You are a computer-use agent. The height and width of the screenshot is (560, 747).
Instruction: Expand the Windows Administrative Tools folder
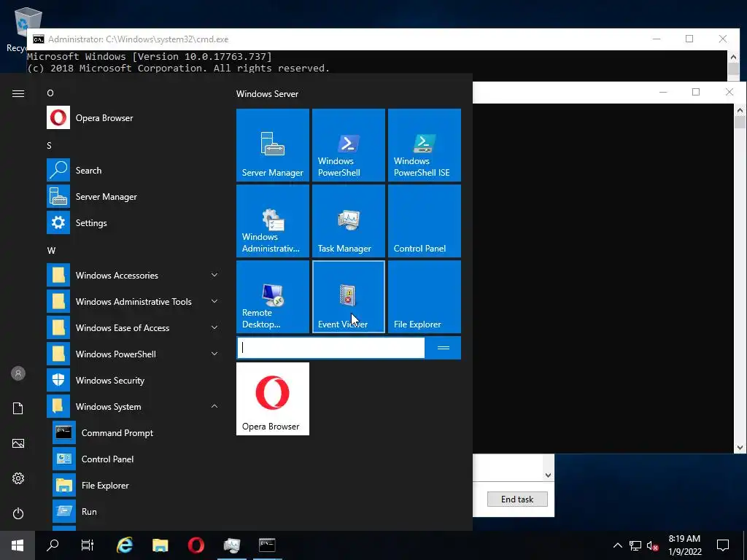point(133,301)
